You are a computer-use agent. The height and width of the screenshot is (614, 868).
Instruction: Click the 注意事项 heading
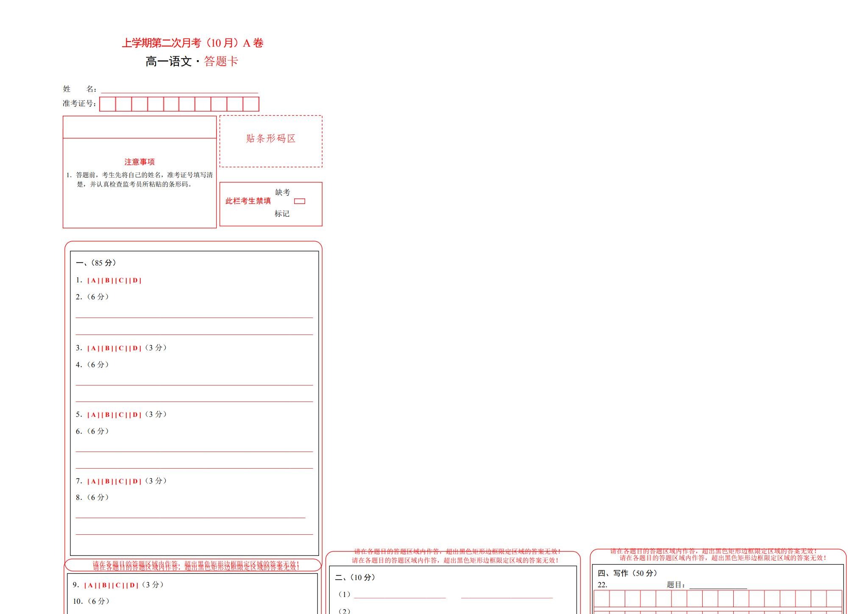coord(139,162)
